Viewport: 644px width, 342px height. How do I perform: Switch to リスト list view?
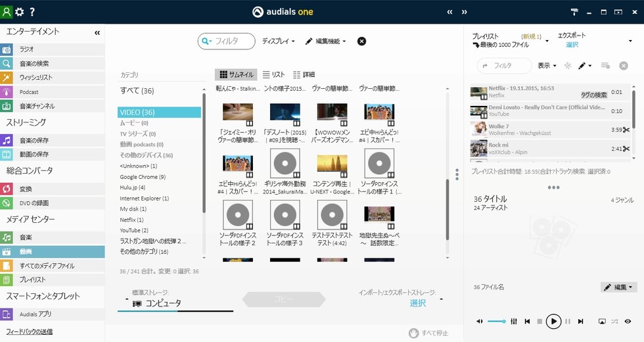click(x=273, y=74)
